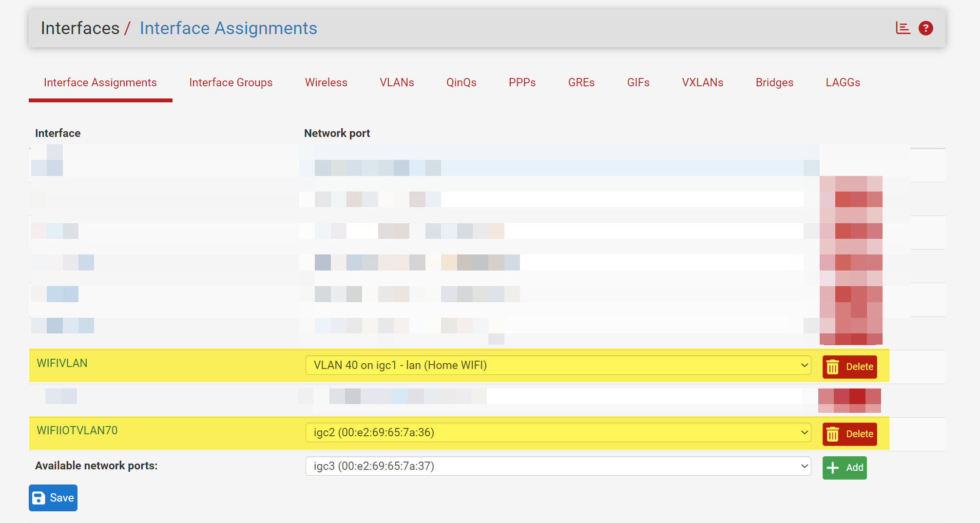Go to the VXLANs tab

click(702, 82)
